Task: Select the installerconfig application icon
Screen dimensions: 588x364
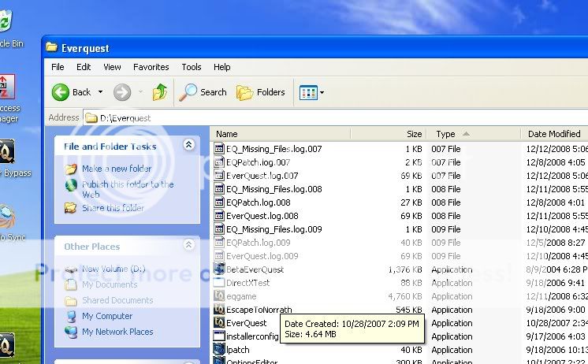Action: click(219, 336)
